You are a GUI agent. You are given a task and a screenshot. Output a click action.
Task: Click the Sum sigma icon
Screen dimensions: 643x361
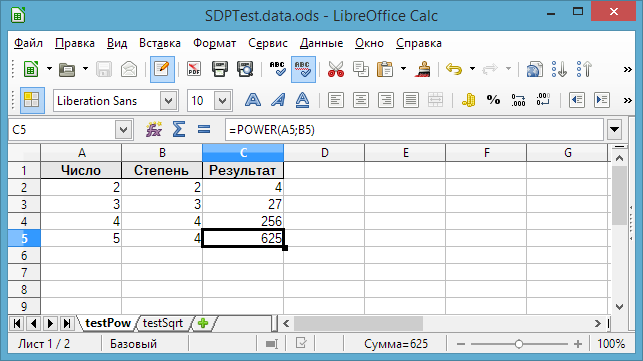(x=179, y=130)
